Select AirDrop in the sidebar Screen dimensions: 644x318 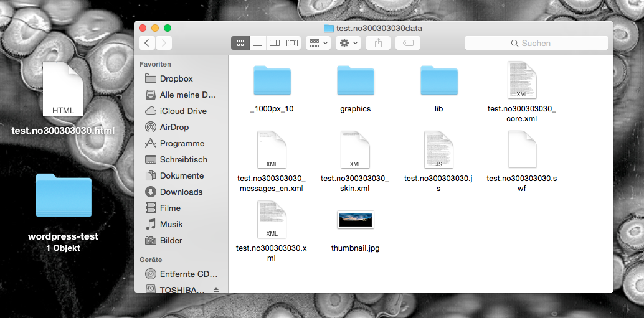pyautogui.click(x=174, y=127)
